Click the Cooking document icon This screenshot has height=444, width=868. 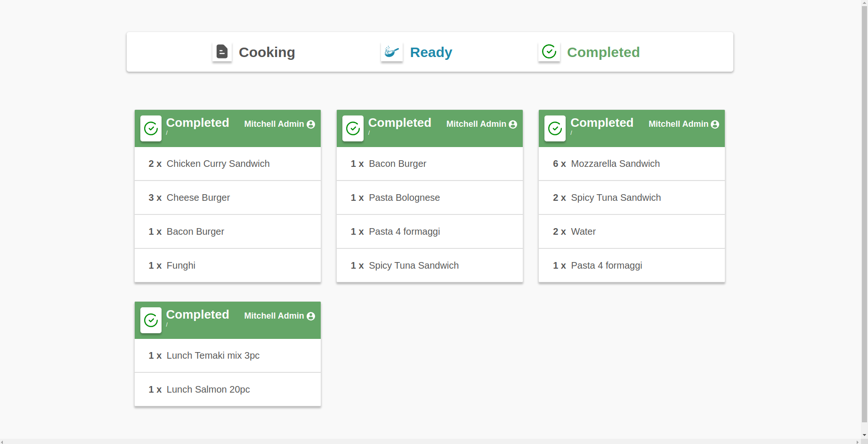pos(222,52)
